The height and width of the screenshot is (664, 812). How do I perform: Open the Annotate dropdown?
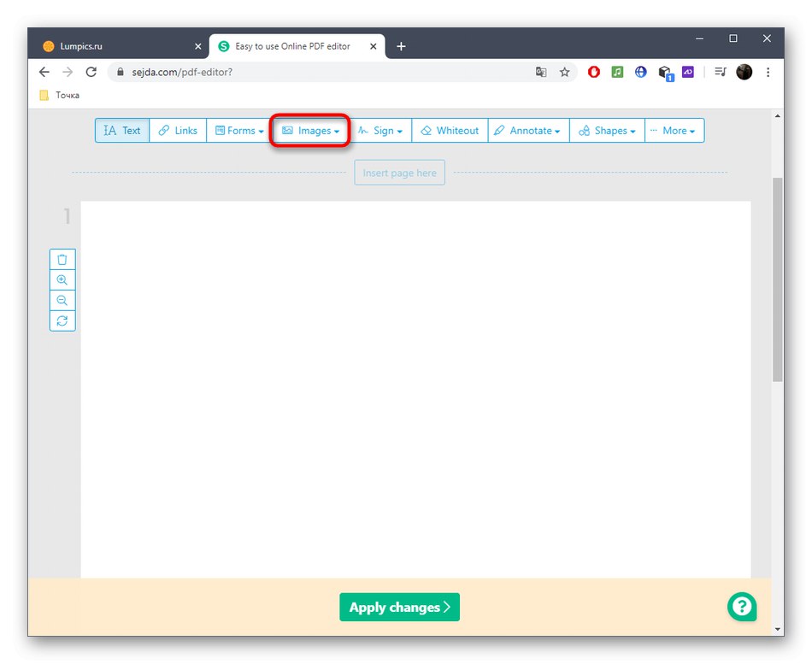click(527, 130)
